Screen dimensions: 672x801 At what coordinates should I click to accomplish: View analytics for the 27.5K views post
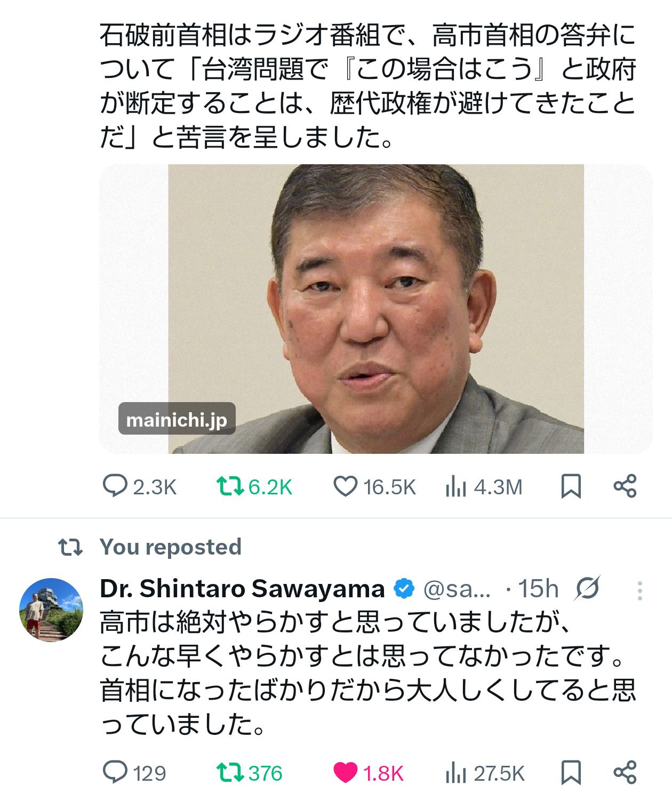(457, 772)
